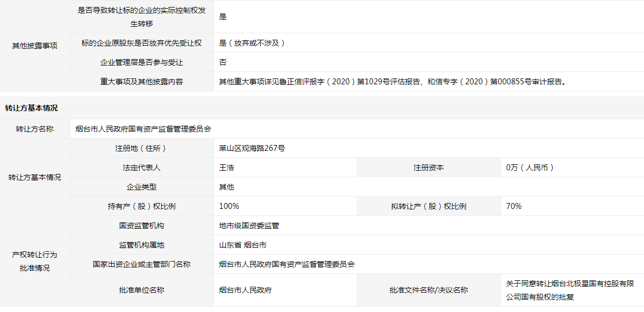Click the value 地市级国资委监管
This screenshot has height=312, width=644.
[x=250, y=226]
